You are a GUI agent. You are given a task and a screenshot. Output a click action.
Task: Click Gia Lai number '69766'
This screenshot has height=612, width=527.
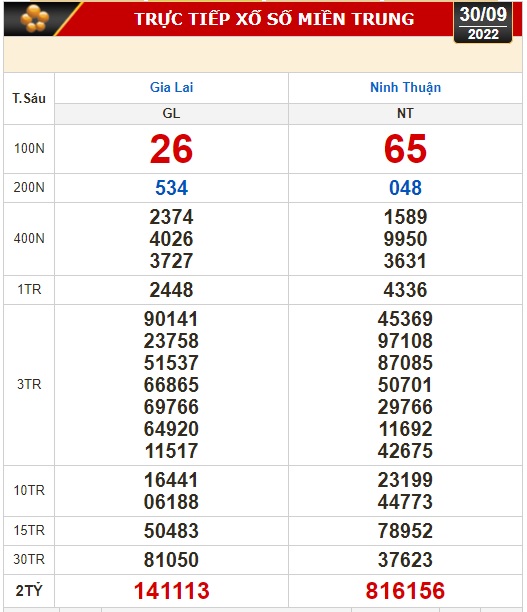pos(171,407)
